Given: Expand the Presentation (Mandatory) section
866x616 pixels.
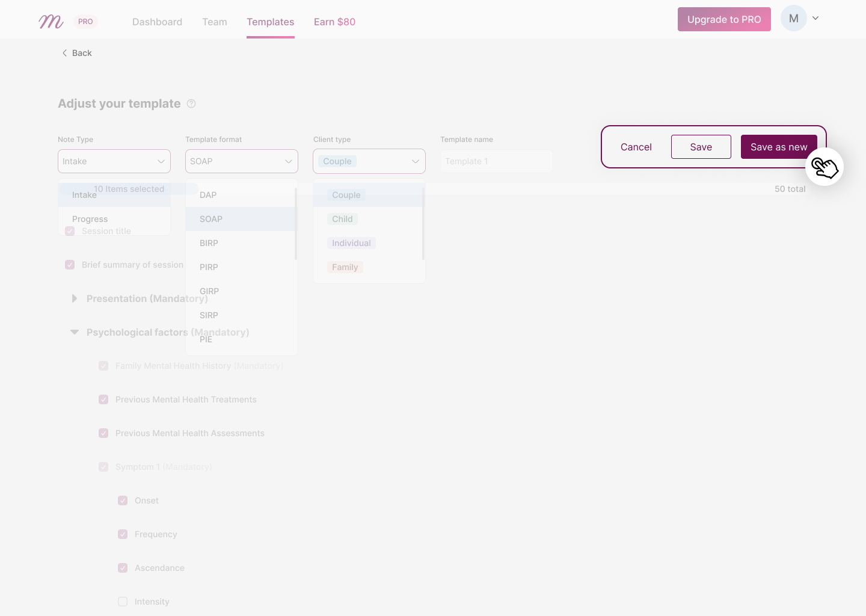Looking at the screenshot, I should (x=75, y=298).
